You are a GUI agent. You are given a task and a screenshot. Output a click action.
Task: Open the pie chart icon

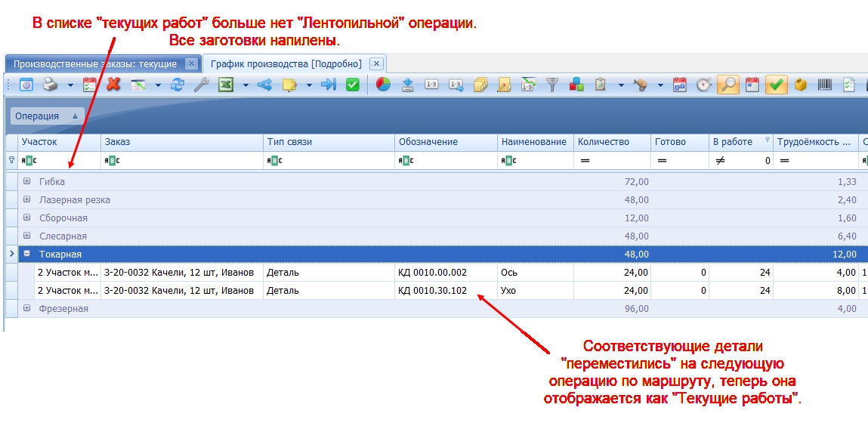383,85
